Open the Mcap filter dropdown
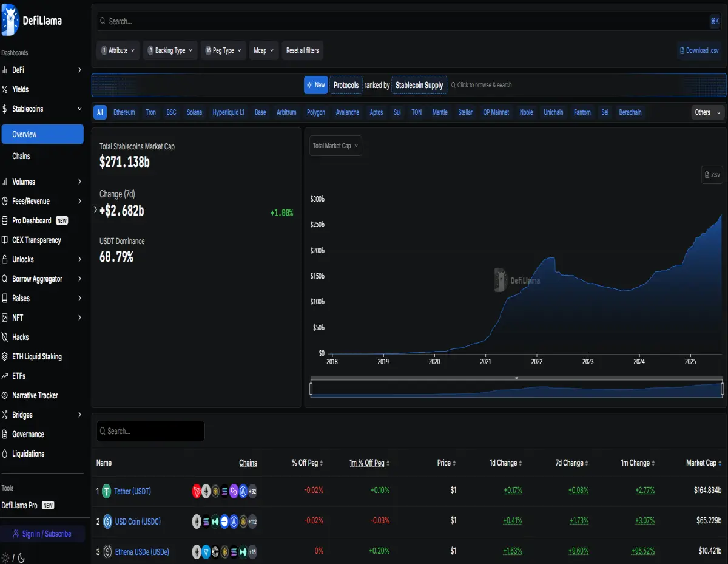Screen dimensions: 728x564 [x=264, y=50]
